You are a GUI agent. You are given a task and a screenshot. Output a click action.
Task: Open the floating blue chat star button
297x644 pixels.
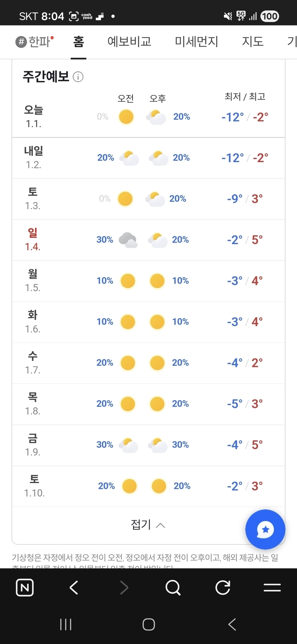pos(265,529)
